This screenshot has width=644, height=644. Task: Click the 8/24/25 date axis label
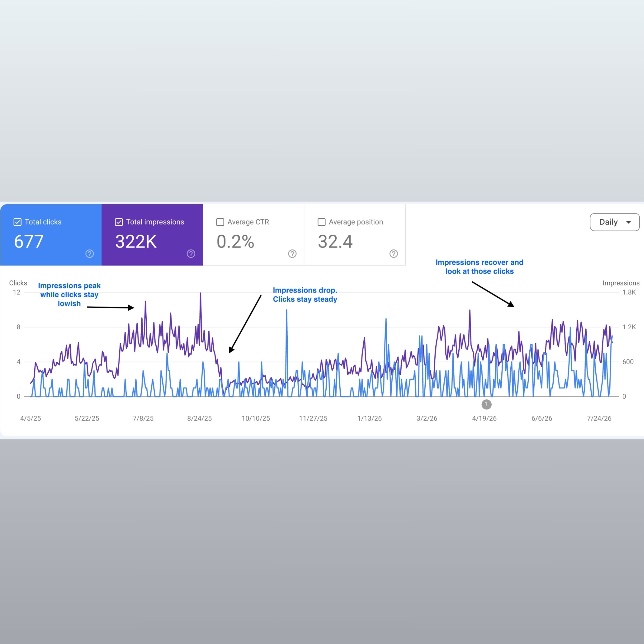(x=199, y=418)
